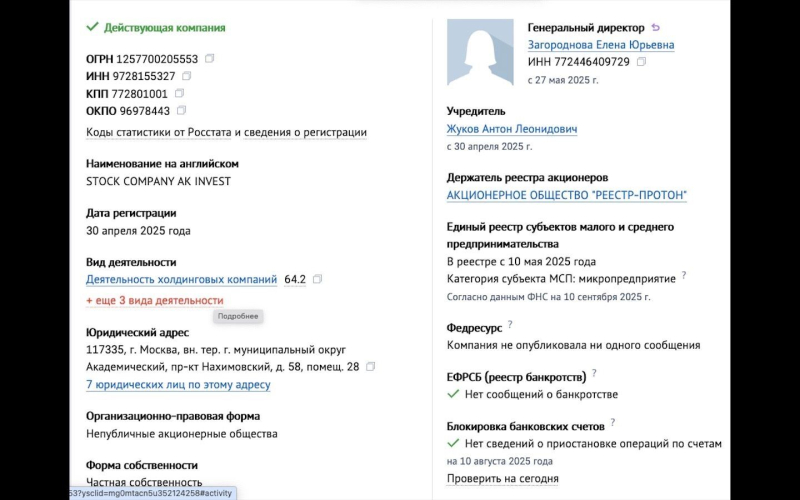Follow the founder link Жуков Антон Леонидович
The image size is (800, 500).
point(512,129)
